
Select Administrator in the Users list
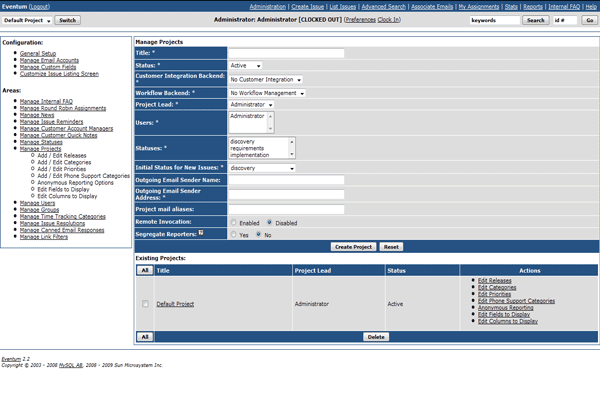pyautogui.click(x=247, y=116)
